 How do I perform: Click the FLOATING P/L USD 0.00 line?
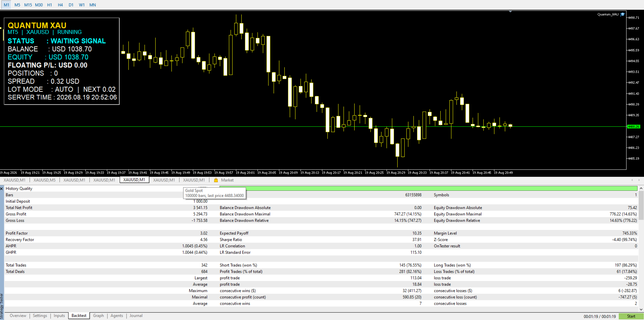coord(47,65)
